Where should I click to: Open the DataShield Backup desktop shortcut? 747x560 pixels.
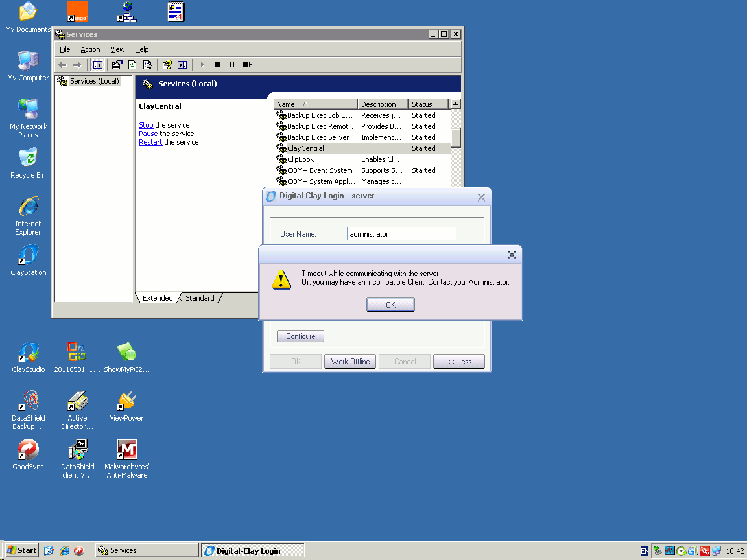[x=28, y=410]
